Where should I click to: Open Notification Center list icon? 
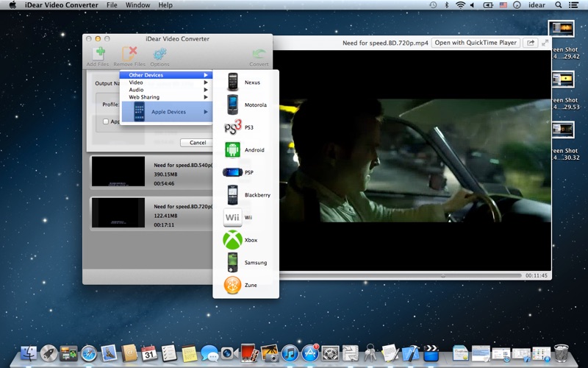[573, 5]
